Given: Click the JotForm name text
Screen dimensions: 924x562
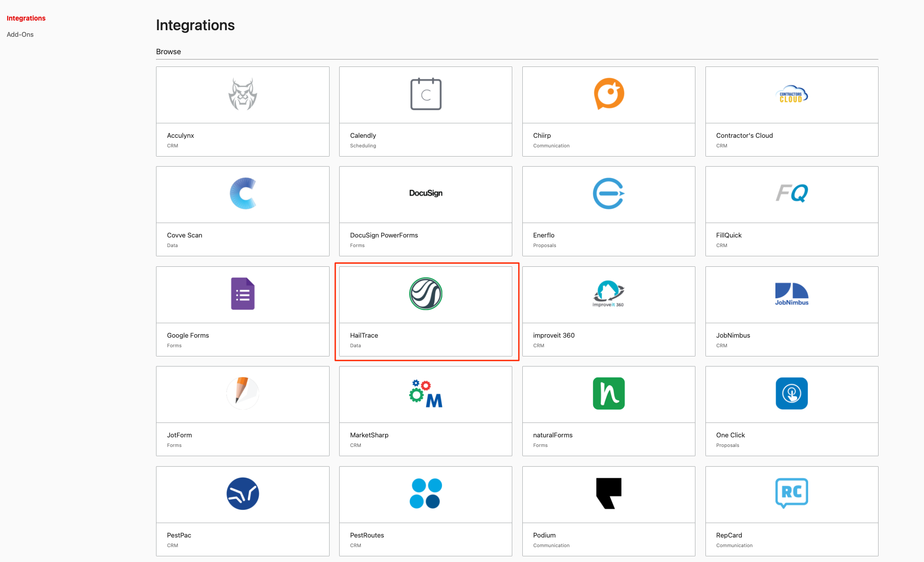Looking at the screenshot, I should tap(179, 435).
